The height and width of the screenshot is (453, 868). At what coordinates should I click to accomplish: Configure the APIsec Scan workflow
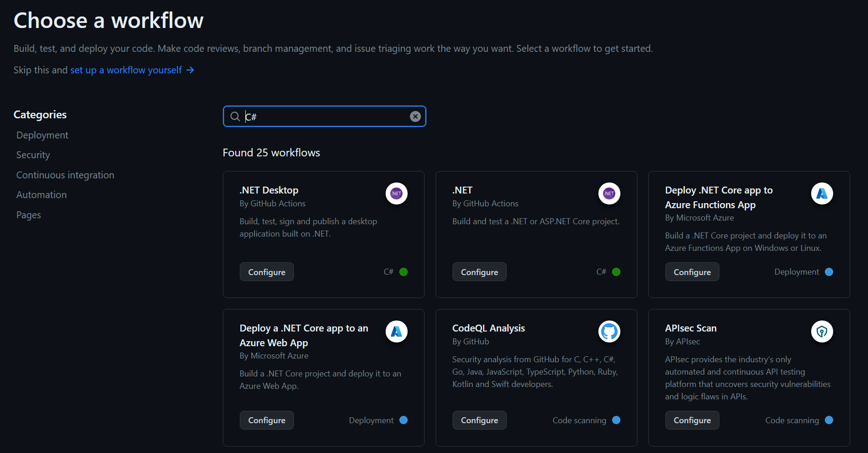(x=692, y=420)
